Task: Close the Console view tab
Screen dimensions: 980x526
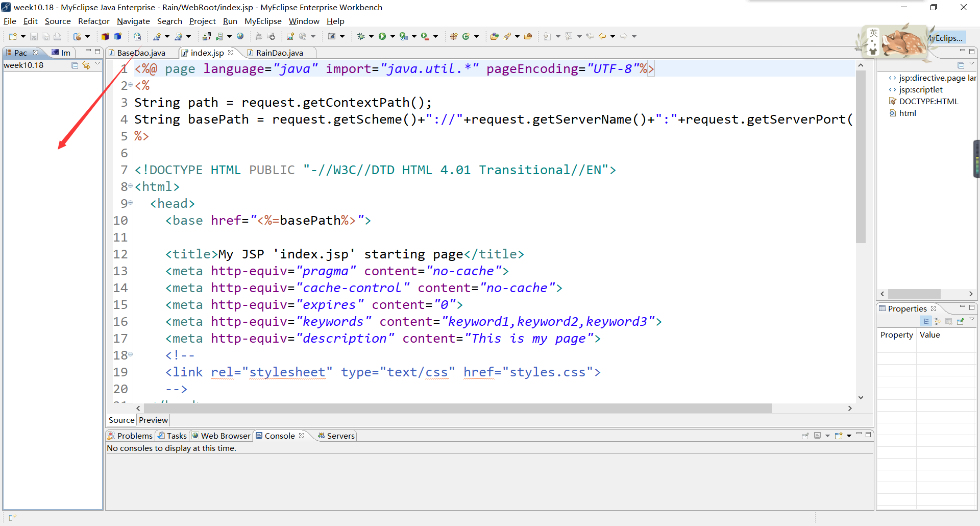Action: 302,436
